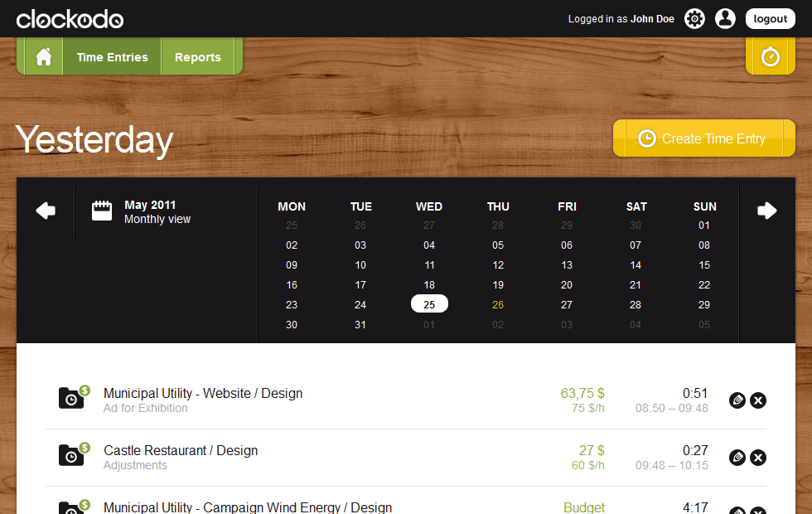Open the Time Entries tab

tap(113, 57)
